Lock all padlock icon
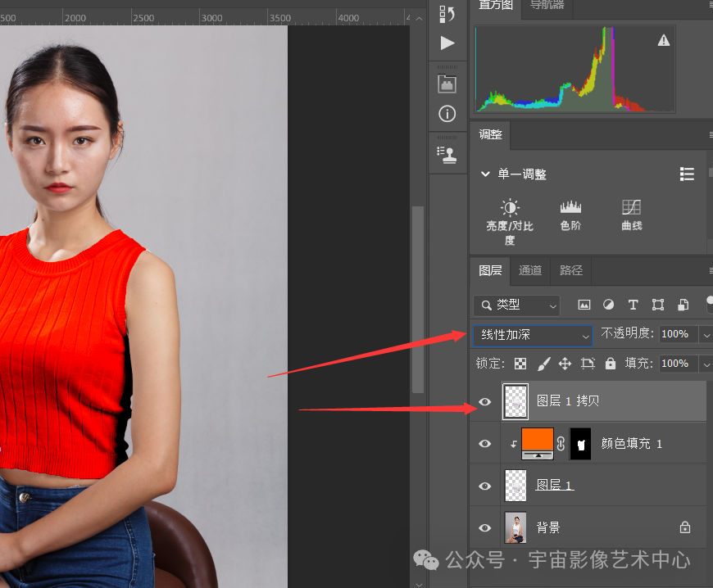The width and height of the screenshot is (713, 588). 611,364
